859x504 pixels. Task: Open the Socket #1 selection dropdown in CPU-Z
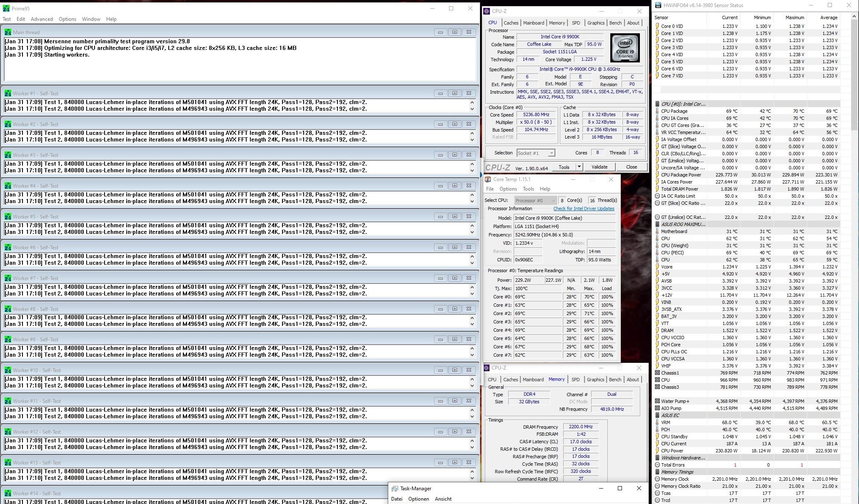(536, 153)
